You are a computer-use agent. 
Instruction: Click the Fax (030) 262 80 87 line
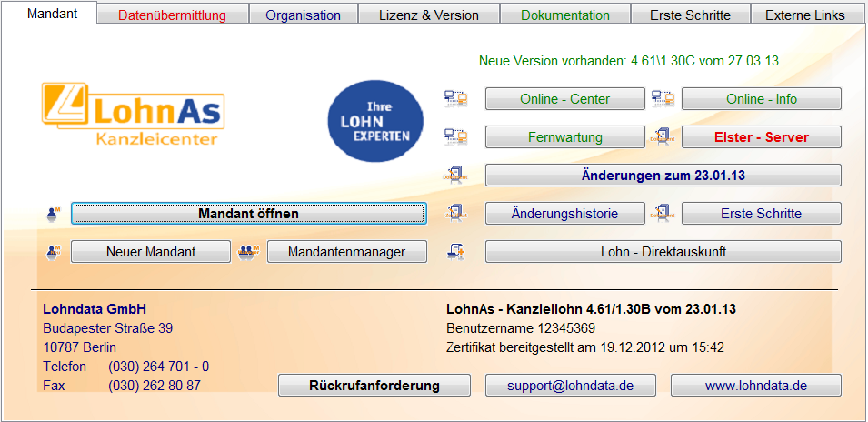click(x=122, y=385)
